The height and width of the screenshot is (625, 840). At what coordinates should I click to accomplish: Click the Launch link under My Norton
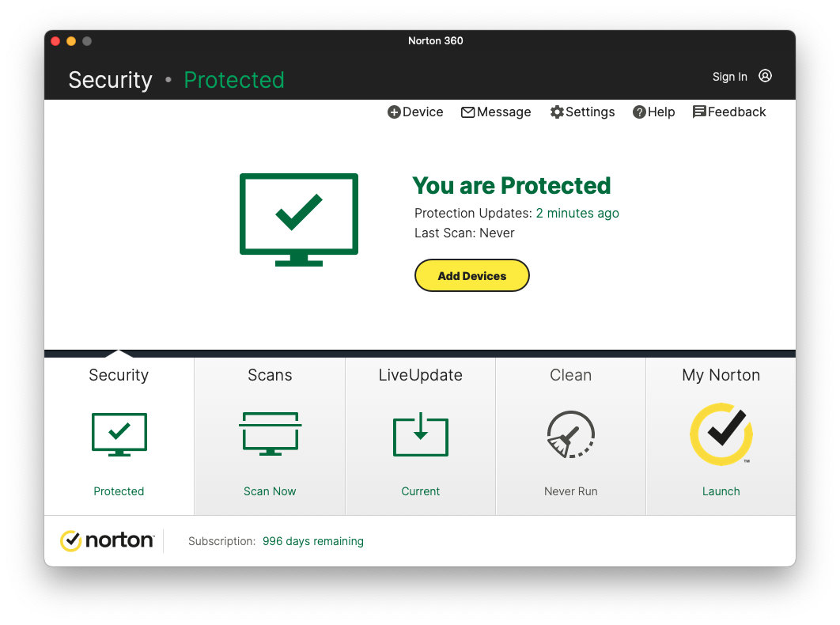coord(721,491)
